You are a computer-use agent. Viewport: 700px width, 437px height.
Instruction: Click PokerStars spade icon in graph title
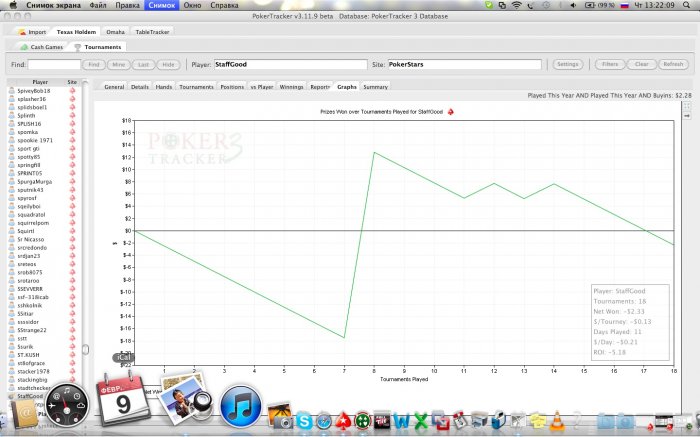[450, 112]
